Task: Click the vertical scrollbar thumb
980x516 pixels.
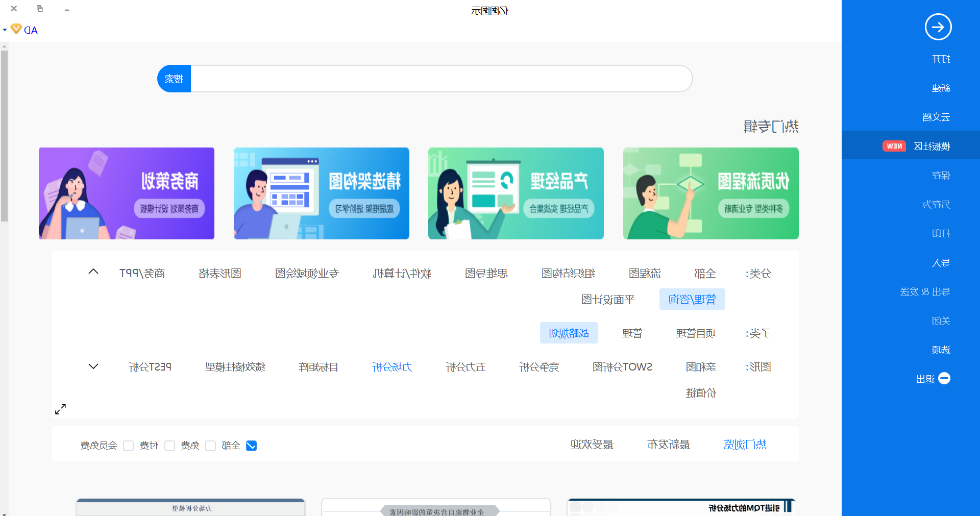Action: [x=4, y=136]
